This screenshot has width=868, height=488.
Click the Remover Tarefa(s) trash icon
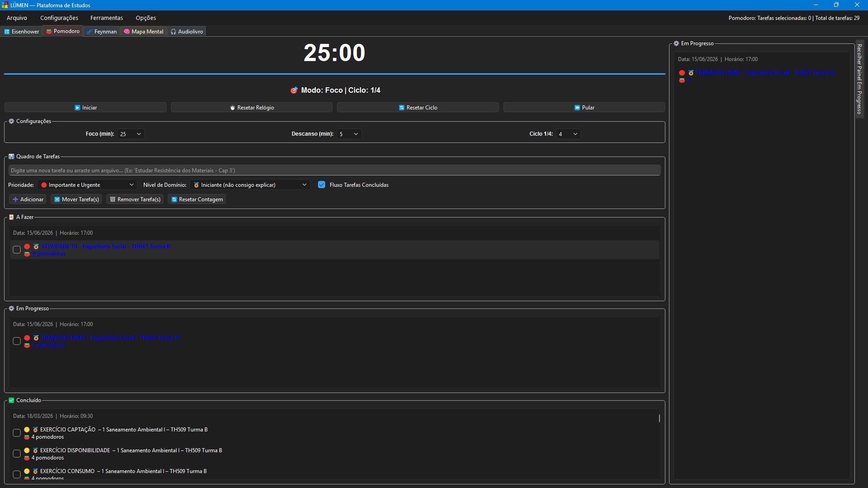pos(113,199)
